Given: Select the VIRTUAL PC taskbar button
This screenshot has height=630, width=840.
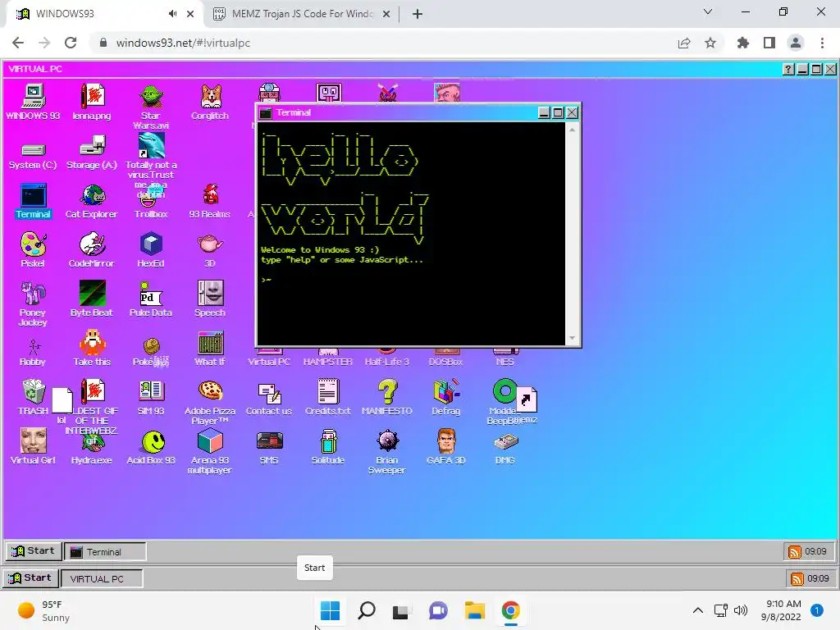Looking at the screenshot, I should 102,578.
